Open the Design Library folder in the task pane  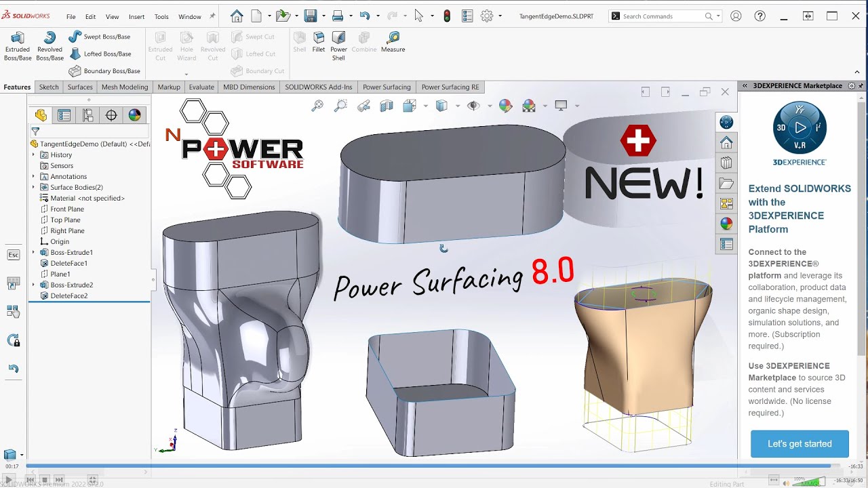point(726,183)
